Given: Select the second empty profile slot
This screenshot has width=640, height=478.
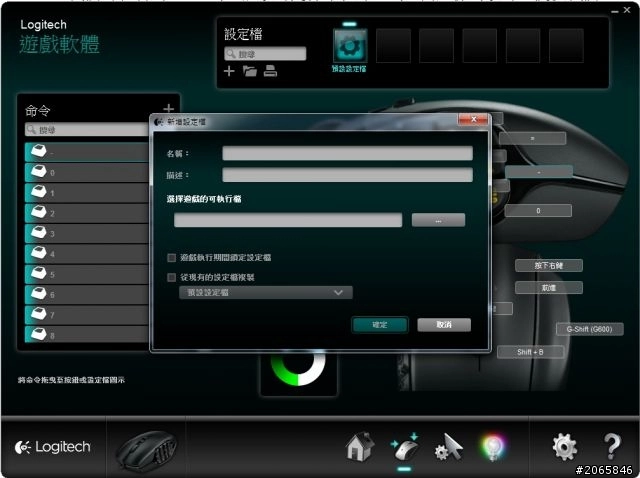Looking at the screenshot, I should pos(436,46).
